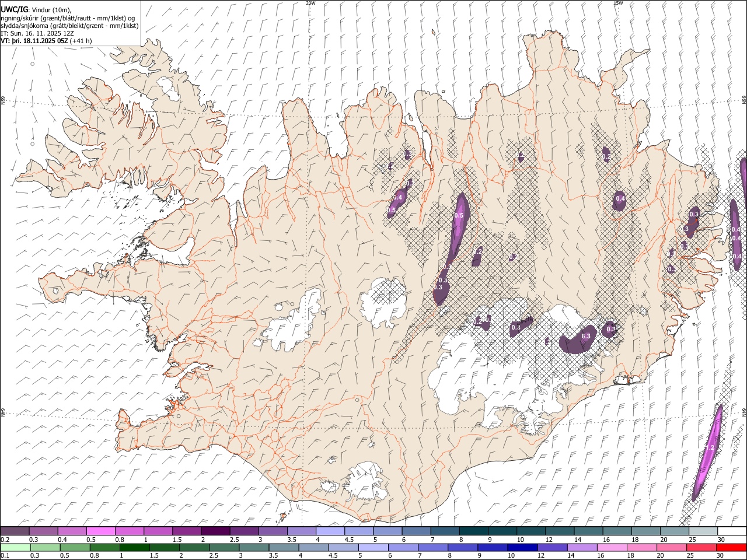Screen dimensions: 747x560
Task: Click the 'UWC/IG: Vindur (10m)' title text
Action: [x=36, y=10]
